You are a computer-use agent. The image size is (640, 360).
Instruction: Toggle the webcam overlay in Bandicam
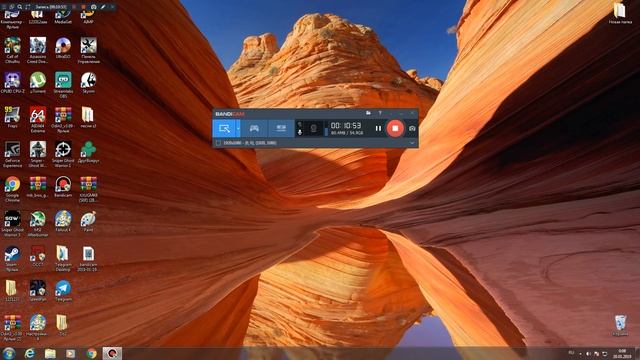pyautogui.click(x=313, y=128)
